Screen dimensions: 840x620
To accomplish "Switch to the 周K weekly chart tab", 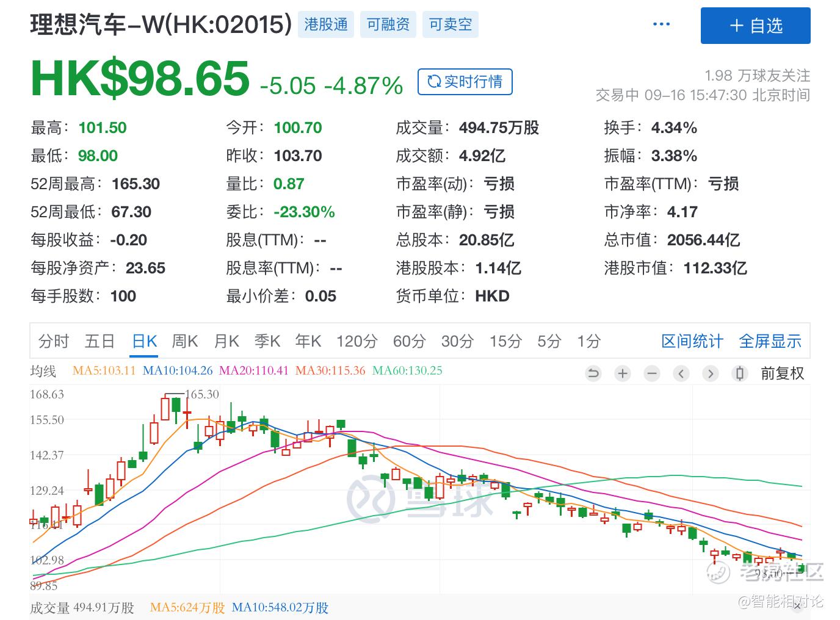I will (184, 341).
